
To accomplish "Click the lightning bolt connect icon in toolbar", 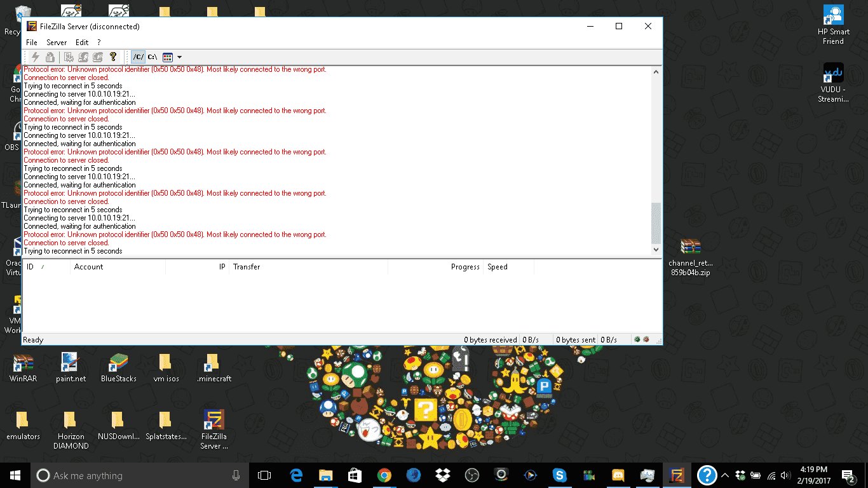I will (x=36, y=57).
